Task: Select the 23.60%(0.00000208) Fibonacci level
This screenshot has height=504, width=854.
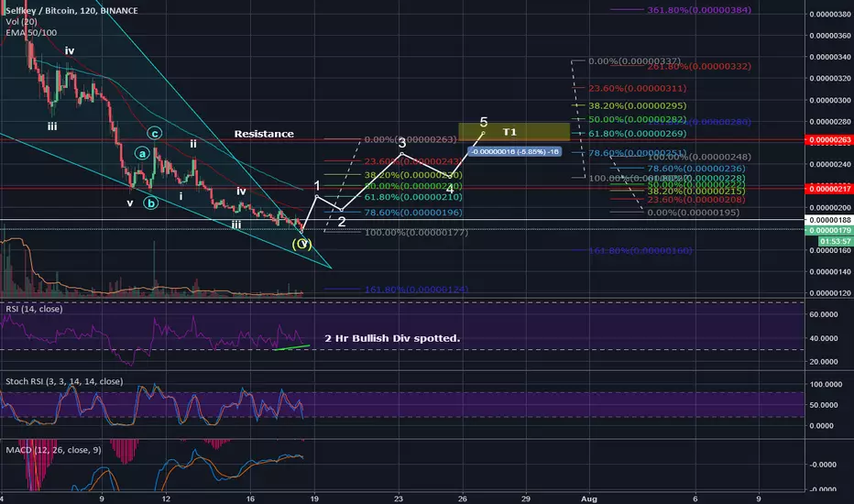Action: click(696, 200)
